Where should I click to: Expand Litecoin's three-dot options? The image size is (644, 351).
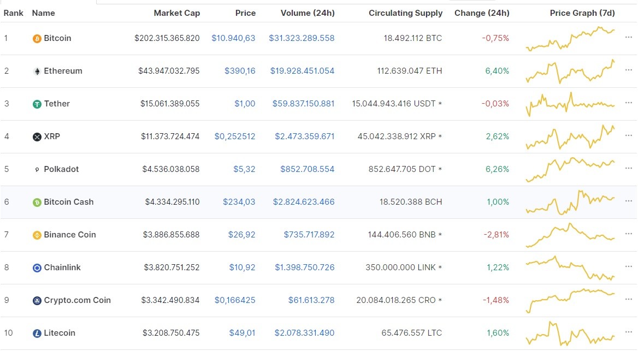(628, 333)
